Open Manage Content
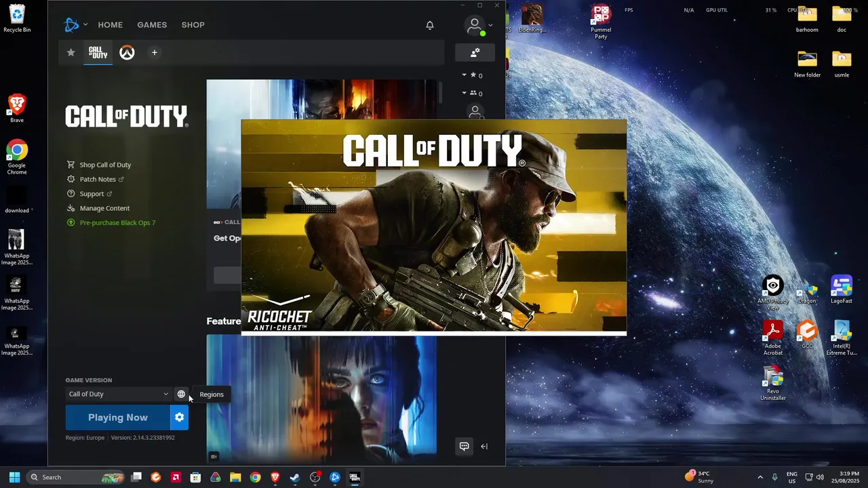The width and height of the screenshot is (868, 488). [x=104, y=208]
